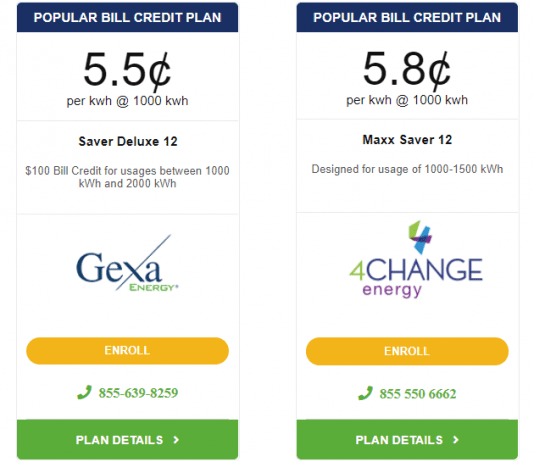534x462 pixels.
Task: Click the Designed for usage of 1000-1500 kWh text
Action: point(407,169)
